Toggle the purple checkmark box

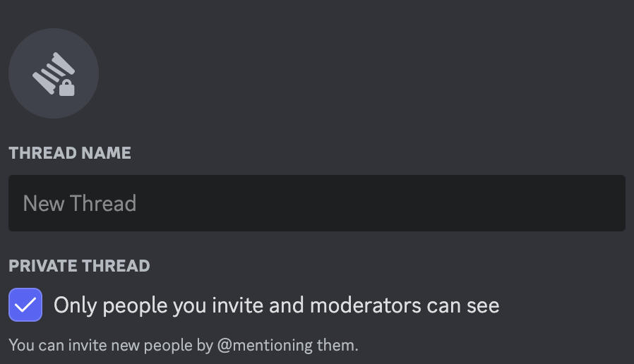coord(25,305)
